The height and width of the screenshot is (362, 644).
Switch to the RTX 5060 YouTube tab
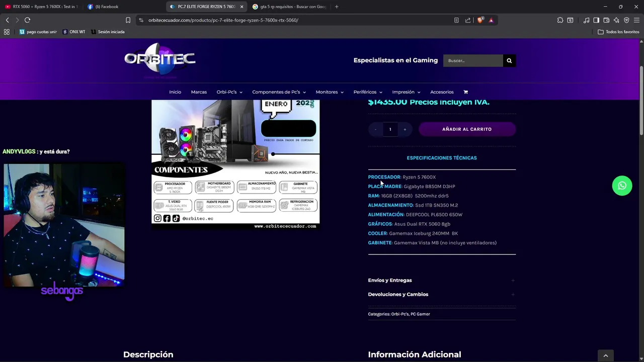[x=41, y=7]
